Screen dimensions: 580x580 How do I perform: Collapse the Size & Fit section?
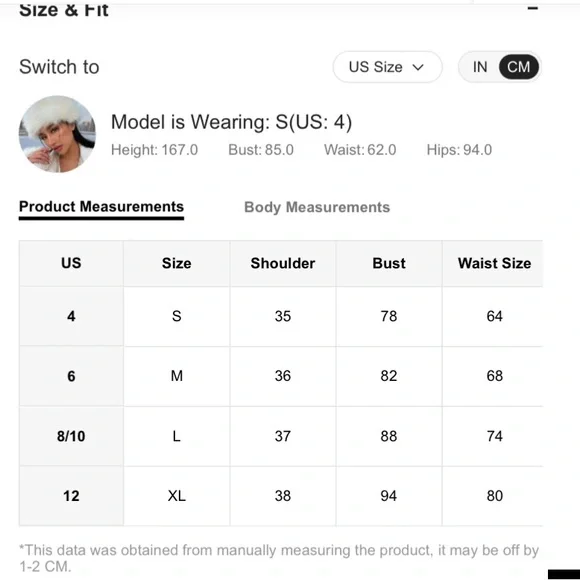532,8
